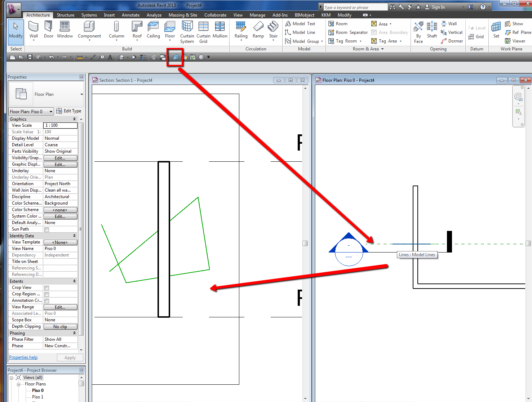532x402 pixels.
Task: Collapse the Graphics properties section
Action: [75, 119]
